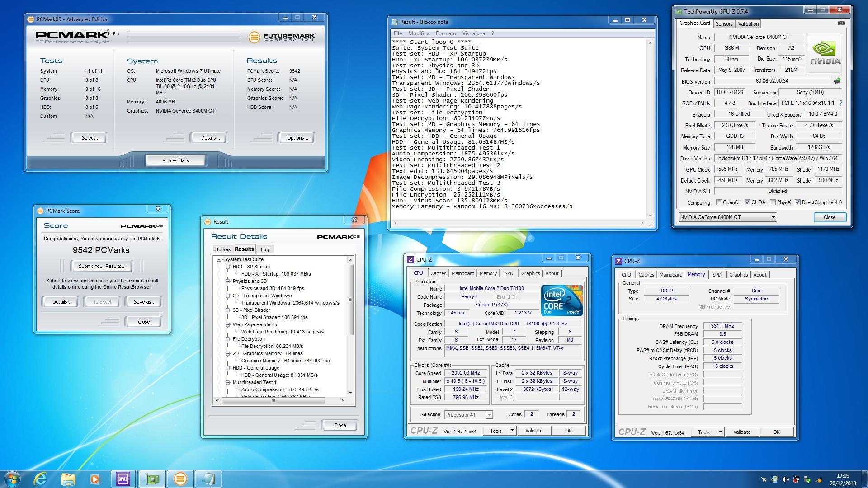The height and width of the screenshot is (488, 868).
Task: Switch to the Validation tab in GPU-Z
Action: click(x=748, y=24)
